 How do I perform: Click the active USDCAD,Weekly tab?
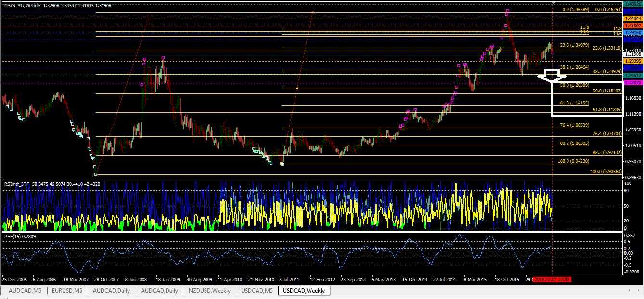point(304,291)
